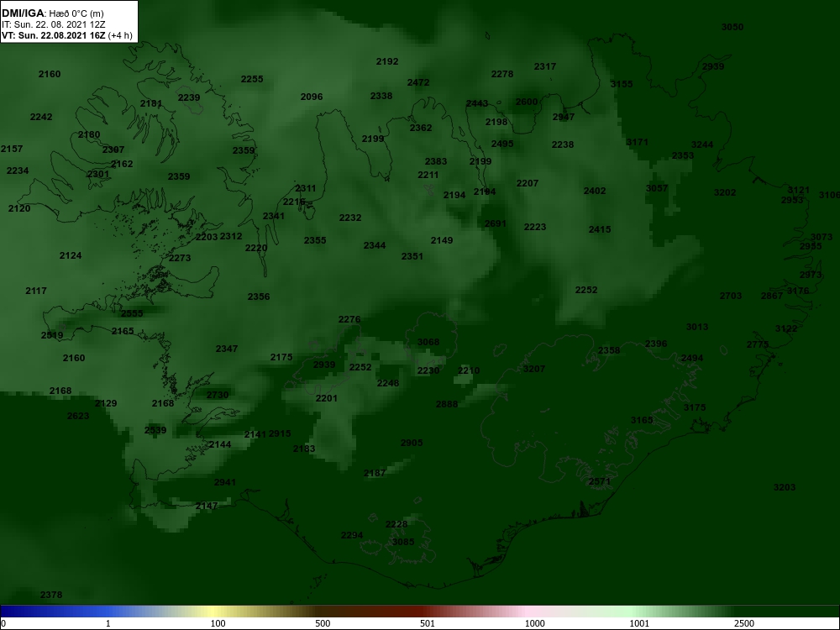Screen dimensions: 840x630
Task: Click the map value 3085
Action: (403, 542)
